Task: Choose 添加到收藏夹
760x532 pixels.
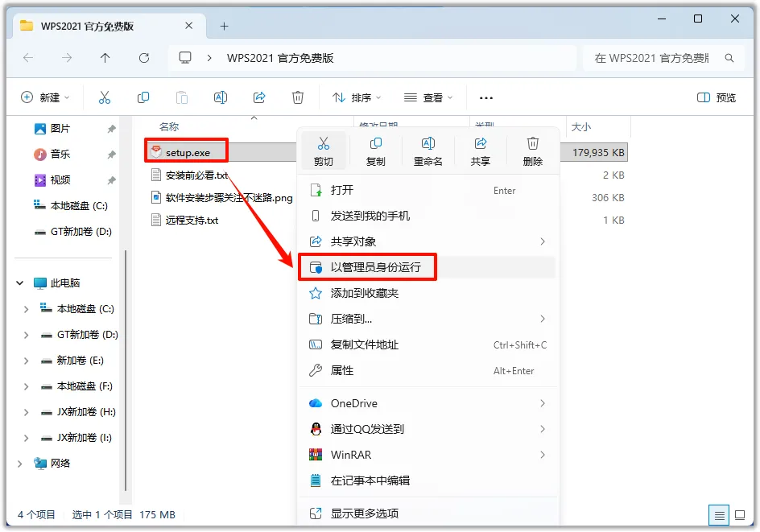Action: [x=428, y=293]
